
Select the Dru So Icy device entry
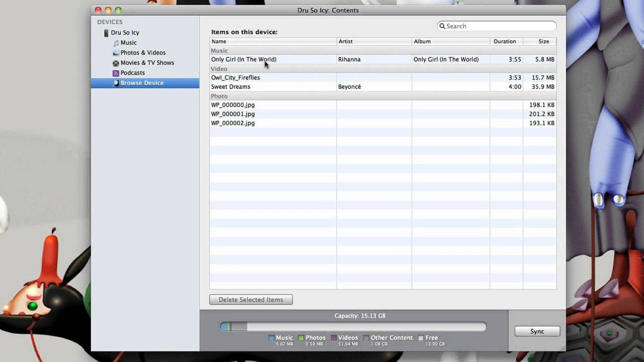tap(125, 33)
